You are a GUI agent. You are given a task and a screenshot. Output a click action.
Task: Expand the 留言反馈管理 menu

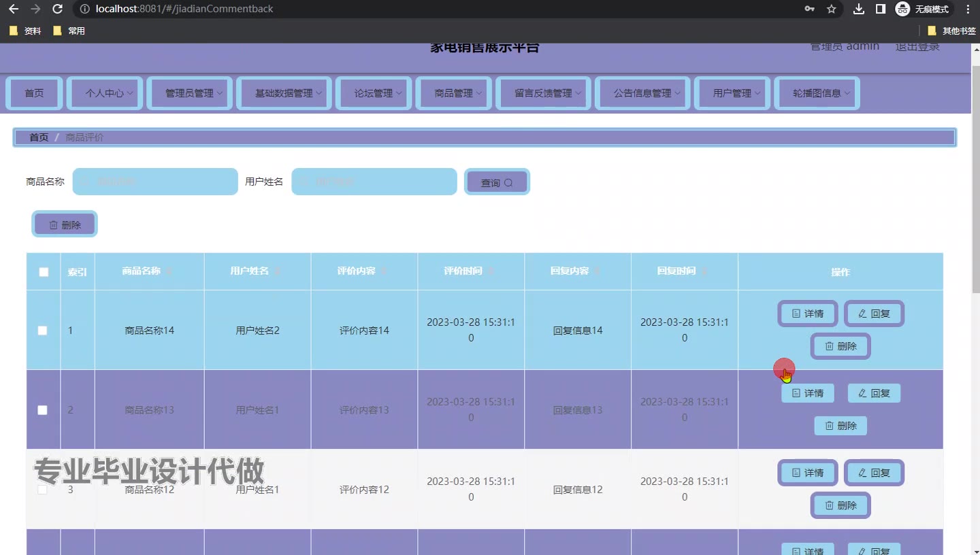point(543,93)
